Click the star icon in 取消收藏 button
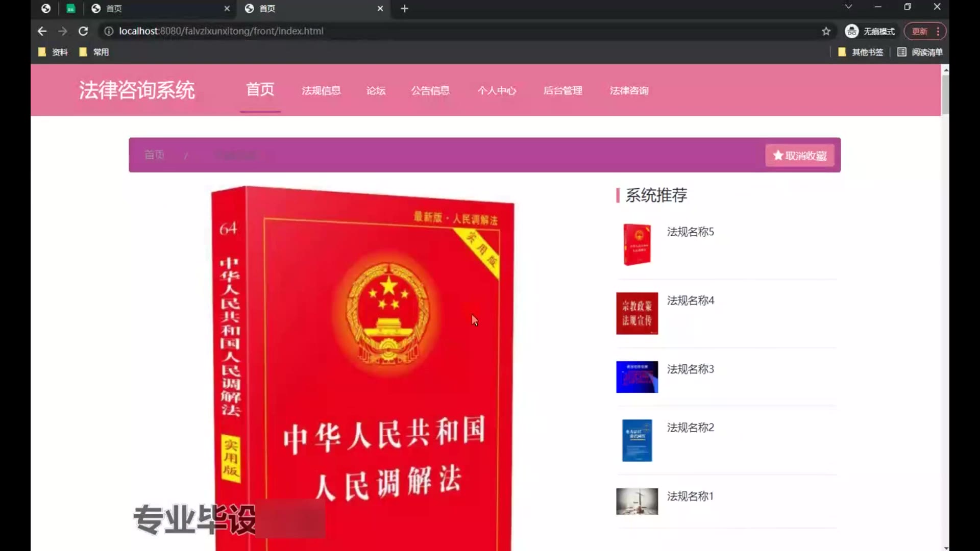980x551 pixels. pyautogui.click(x=778, y=155)
